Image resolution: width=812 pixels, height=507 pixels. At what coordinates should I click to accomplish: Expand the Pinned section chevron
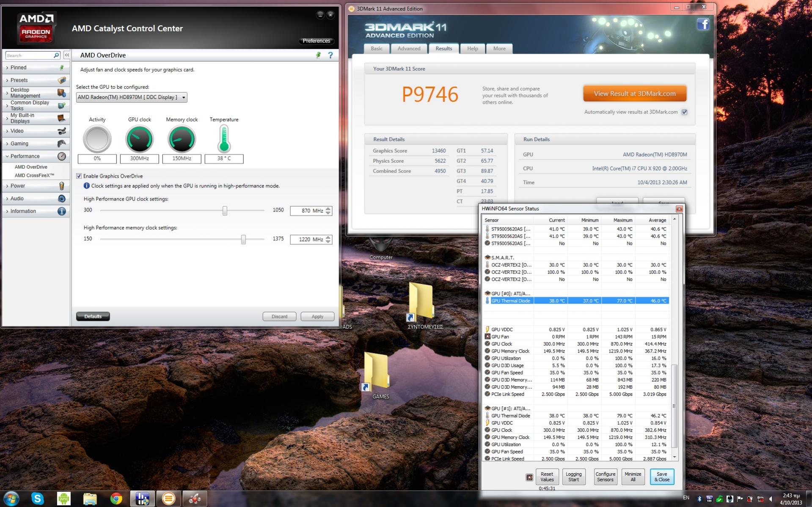pos(7,68)
